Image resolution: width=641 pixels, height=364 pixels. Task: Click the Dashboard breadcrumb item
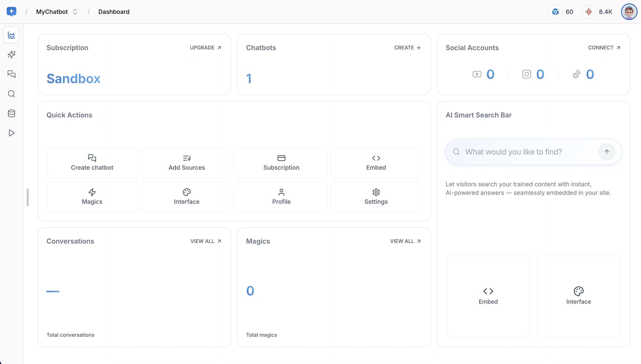114,12
